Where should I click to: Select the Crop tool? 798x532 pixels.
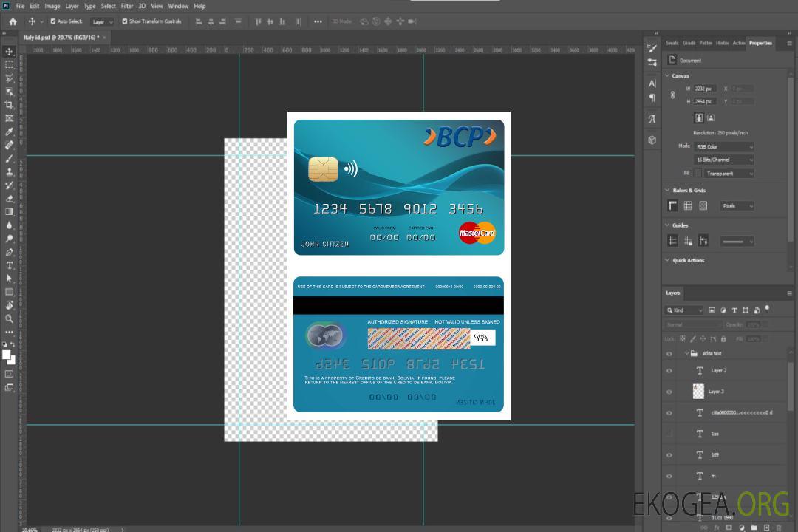tap(9, 105)
